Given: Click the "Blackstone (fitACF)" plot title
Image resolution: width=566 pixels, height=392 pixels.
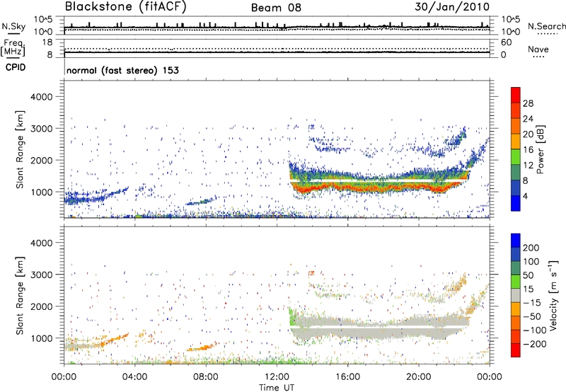Looking at the screenshot, I should (x=125, y=7).
